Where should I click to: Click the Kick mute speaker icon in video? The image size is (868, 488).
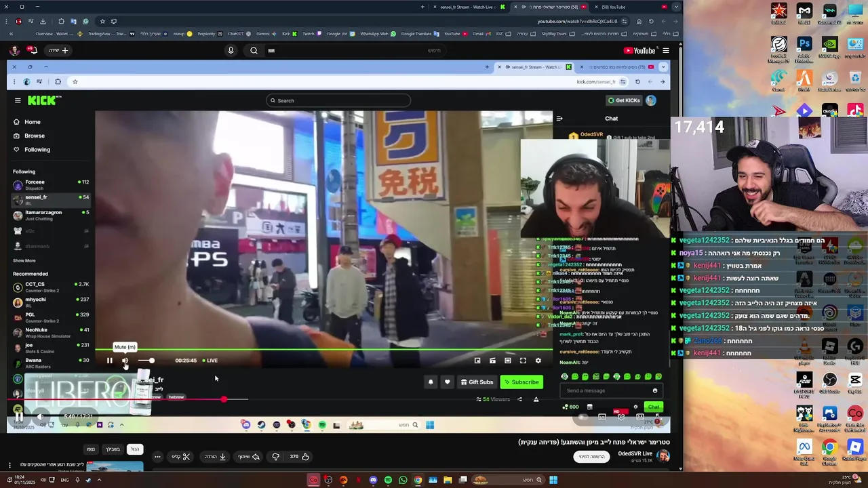pyautogui.click(x=125, y=361)
